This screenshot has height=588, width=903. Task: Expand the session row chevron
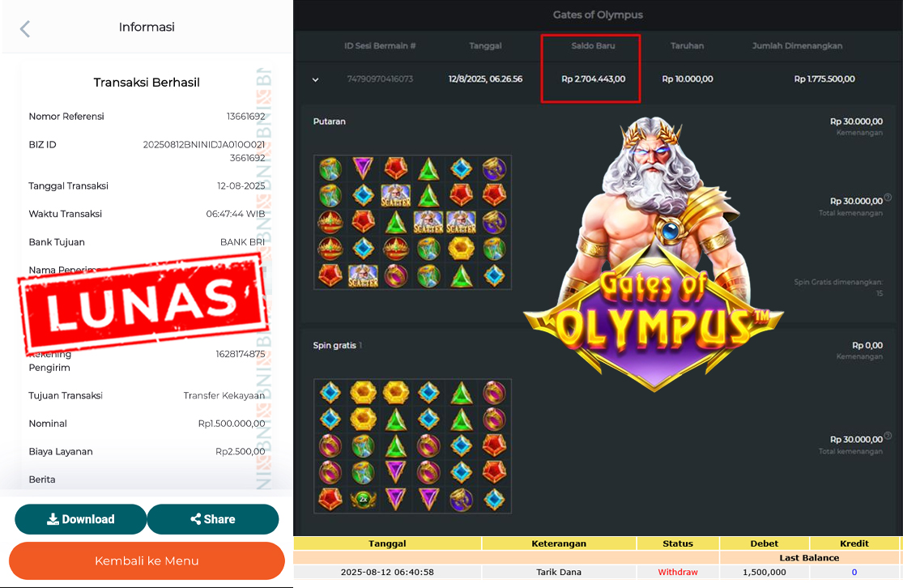pyautogui.click(x=316, y=79)
